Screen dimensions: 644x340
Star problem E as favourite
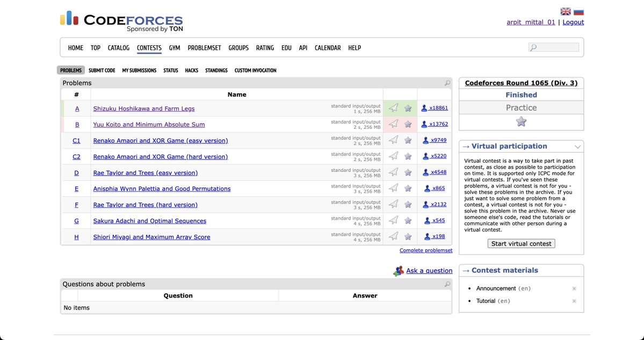tap(408, 189)
